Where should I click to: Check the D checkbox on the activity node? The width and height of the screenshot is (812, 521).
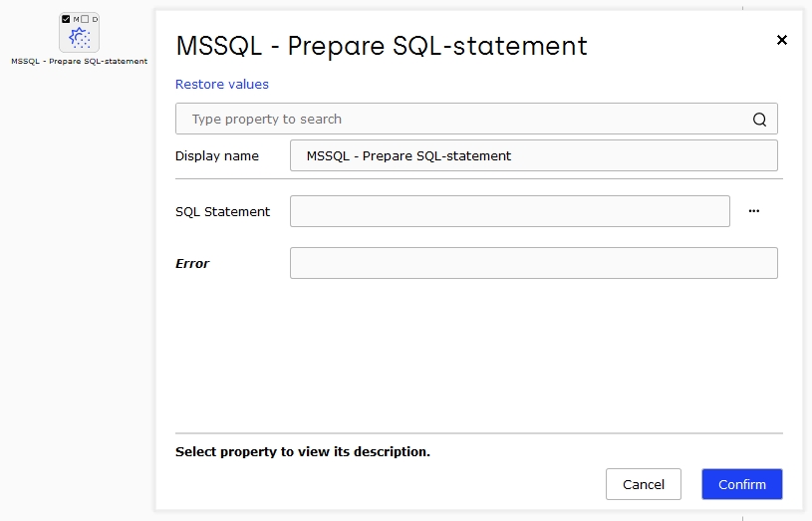pos(85,19)
